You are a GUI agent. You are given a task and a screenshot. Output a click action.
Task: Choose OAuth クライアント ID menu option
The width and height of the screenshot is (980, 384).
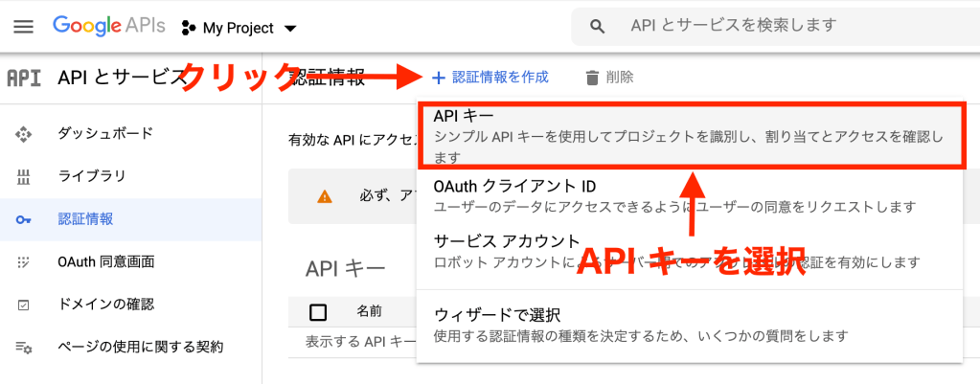(x=690, y=195)
